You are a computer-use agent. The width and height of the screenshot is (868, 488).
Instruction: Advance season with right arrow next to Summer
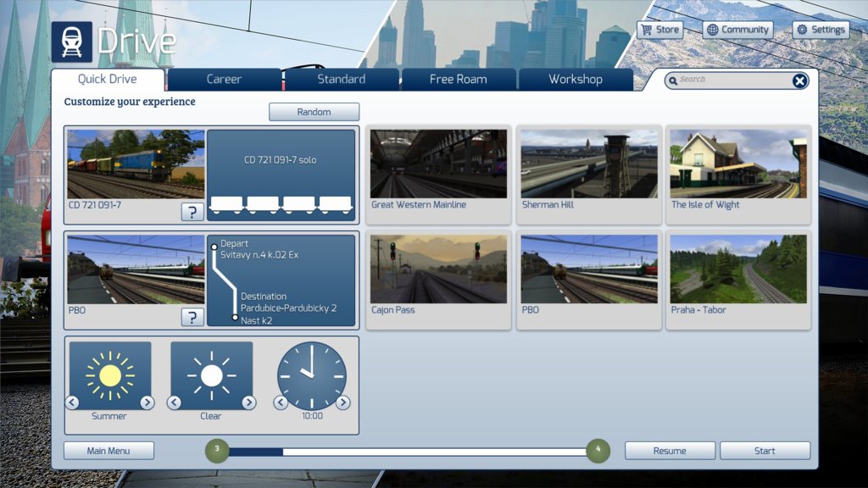click(x=147, y=402)
